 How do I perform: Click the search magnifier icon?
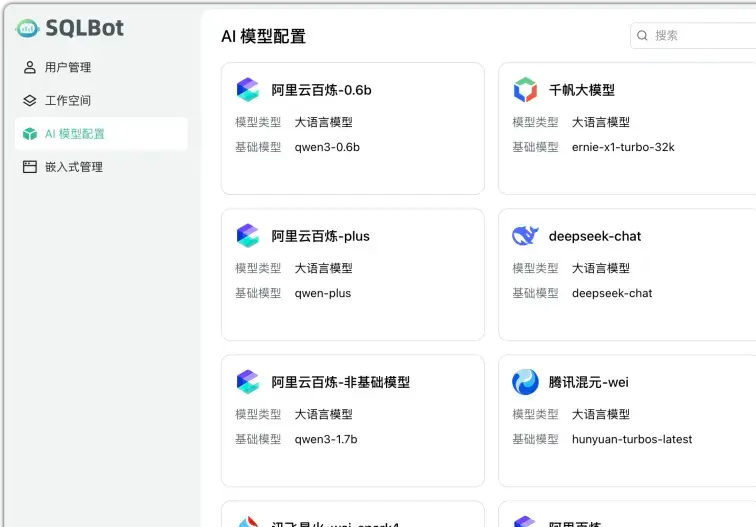642,35
